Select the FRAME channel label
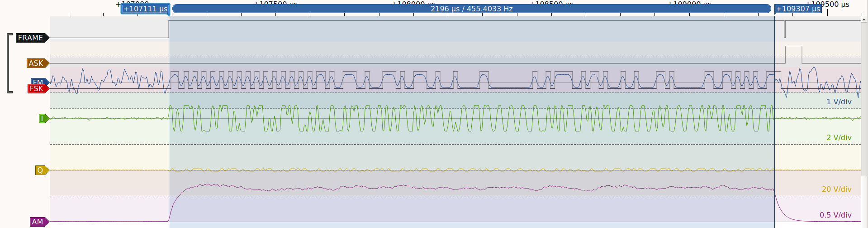Image resolution: width=868 pixels, height=228 pixels. (32, 38)
